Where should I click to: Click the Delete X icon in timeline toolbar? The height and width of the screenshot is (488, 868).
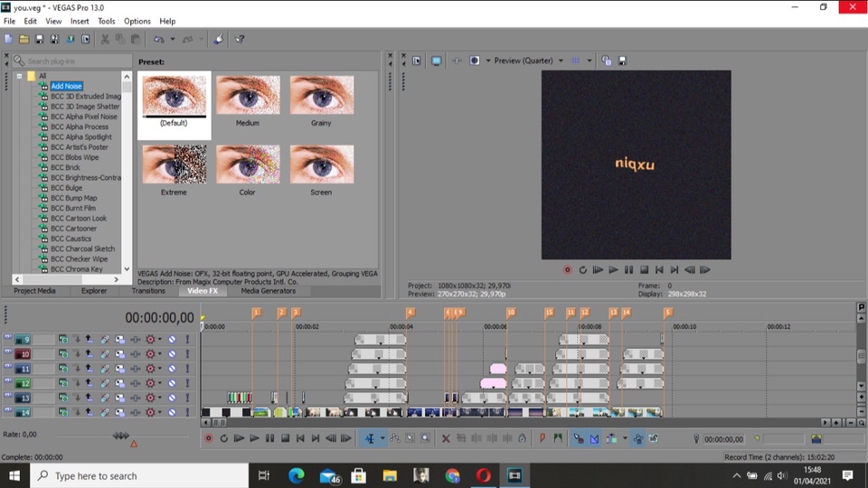(446, 439)
